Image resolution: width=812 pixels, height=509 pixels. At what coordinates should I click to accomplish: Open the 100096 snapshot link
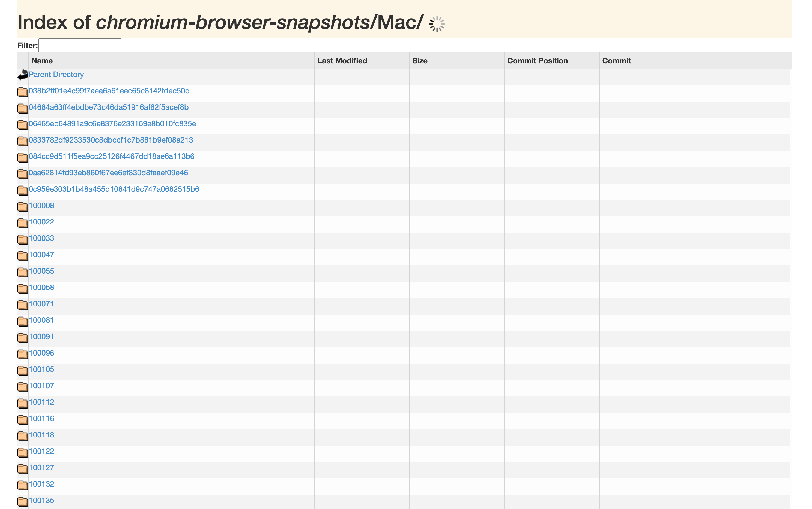point(41,353)
